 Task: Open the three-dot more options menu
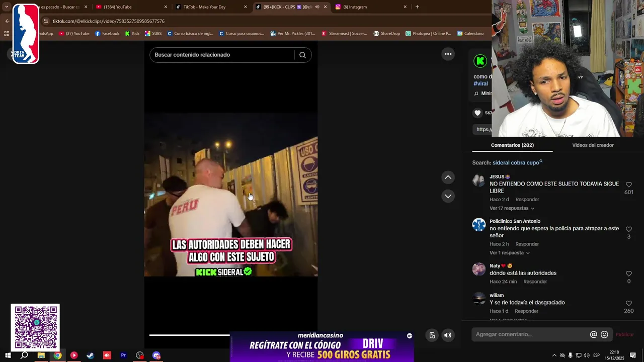[448, 54]
